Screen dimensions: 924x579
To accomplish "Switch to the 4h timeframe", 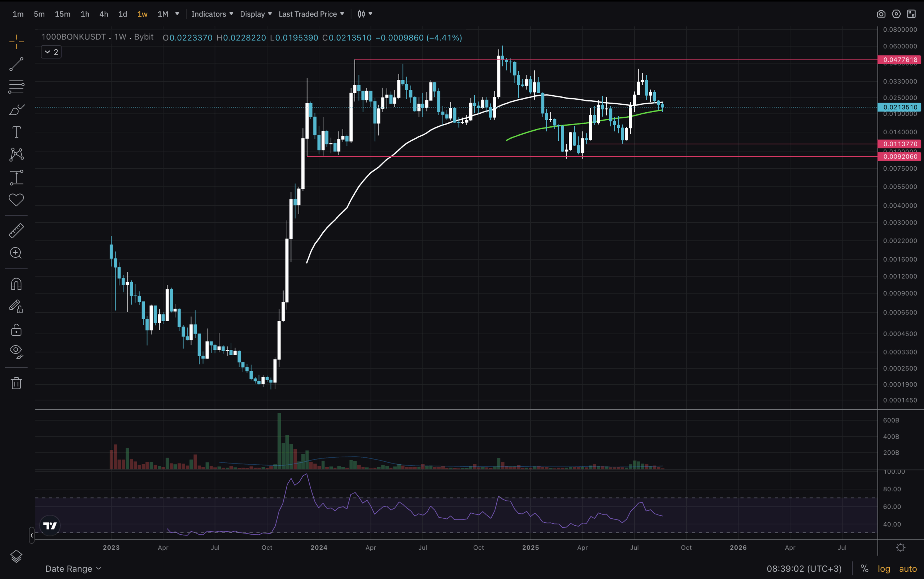I will 104,14.
